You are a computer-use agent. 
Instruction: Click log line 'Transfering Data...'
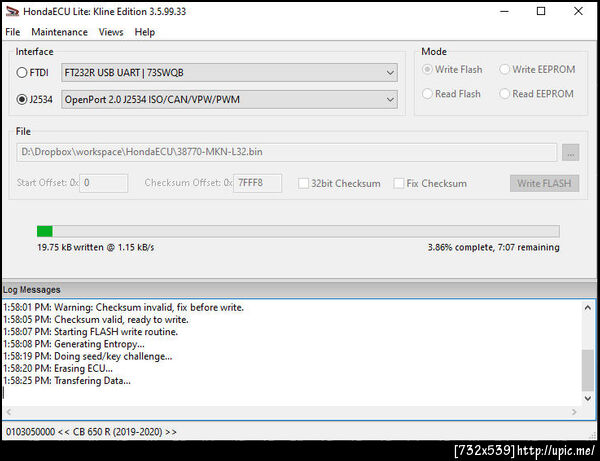(92, 381)
